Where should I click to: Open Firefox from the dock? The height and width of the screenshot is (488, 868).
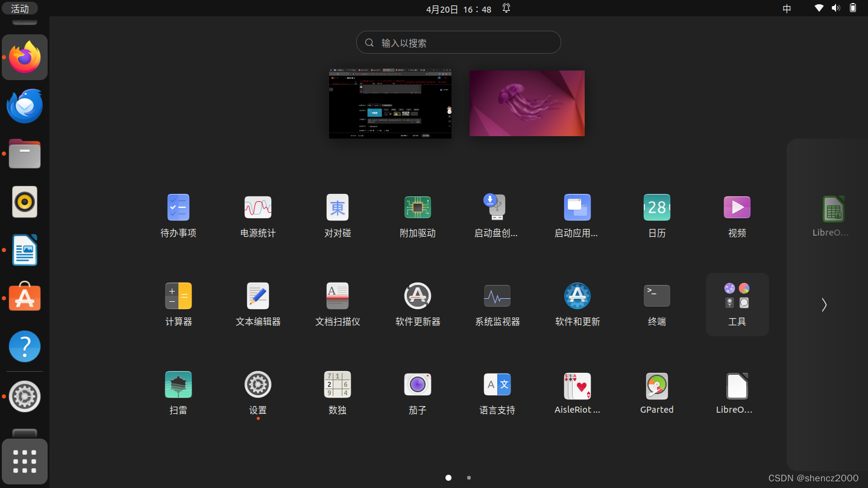pos(24,57)
